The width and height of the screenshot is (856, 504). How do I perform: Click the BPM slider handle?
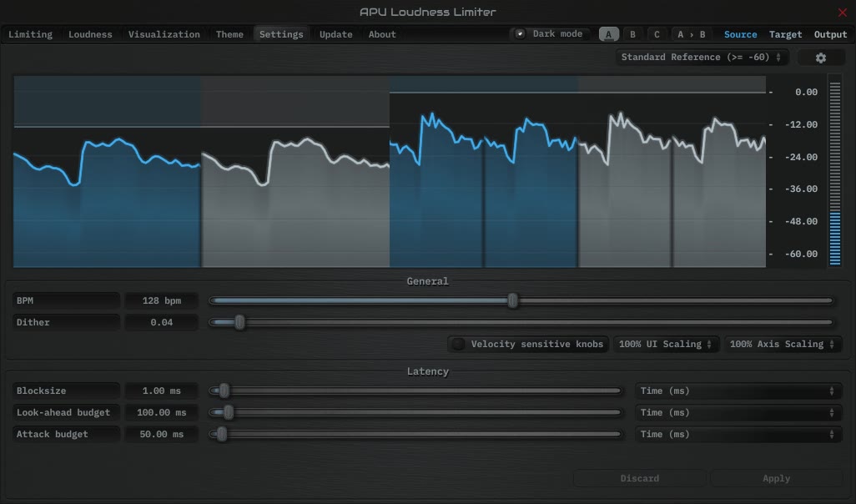(x=512, y=300)
